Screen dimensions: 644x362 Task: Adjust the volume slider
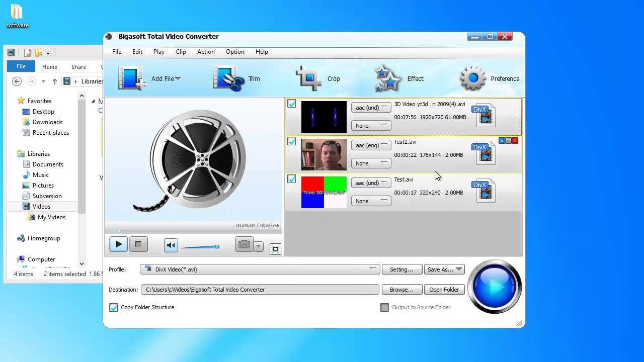(x=200, y=247)
